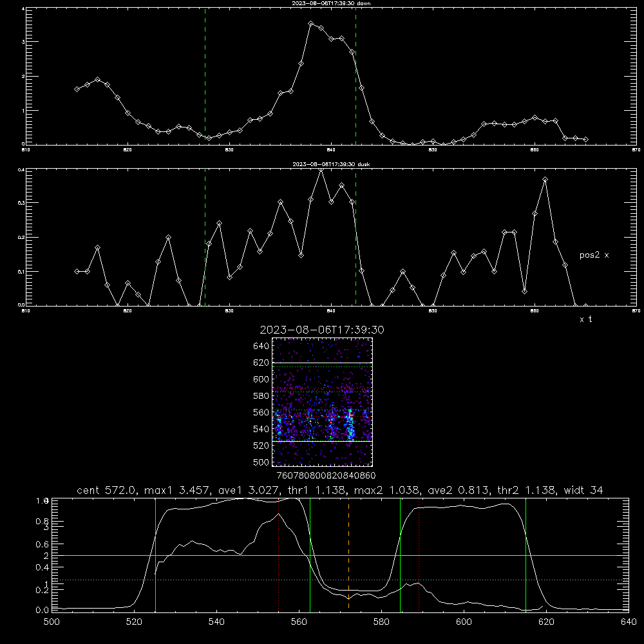Click the '640' x-axis label of bottom plot
The image size is (644, 644).
pyautogui.click(x=629, y=622)
